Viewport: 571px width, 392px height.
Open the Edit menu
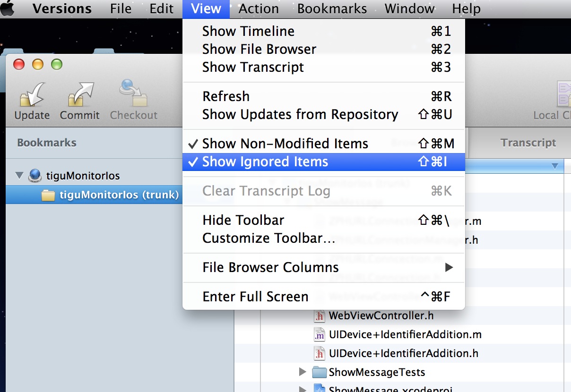162,9
